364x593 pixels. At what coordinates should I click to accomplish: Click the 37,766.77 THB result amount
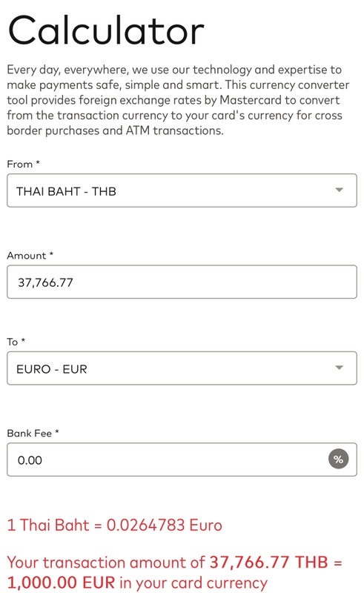(x=268, y=562)
